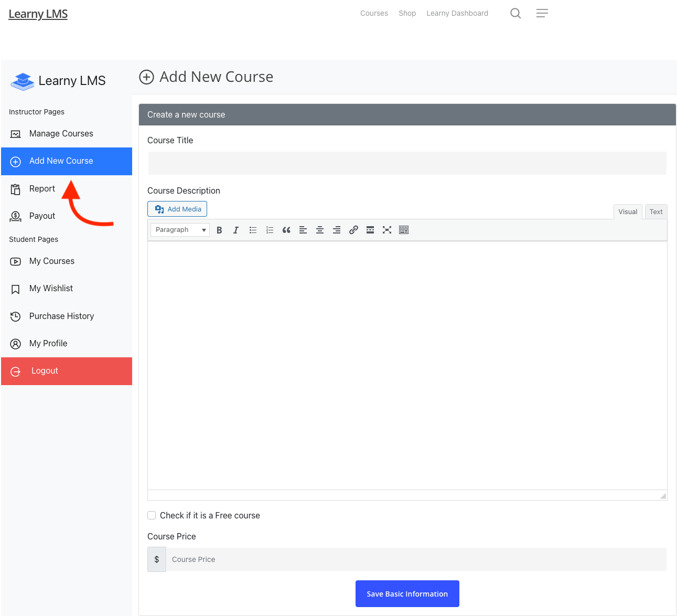
Task: Select Add New Course in the sidebar
Action: click(x=67, y=161)
